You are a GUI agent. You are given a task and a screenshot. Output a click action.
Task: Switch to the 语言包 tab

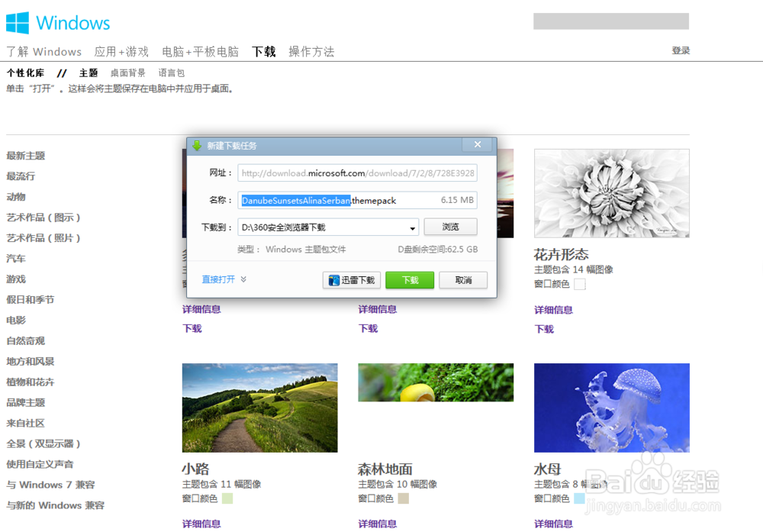tap(172, 73)
